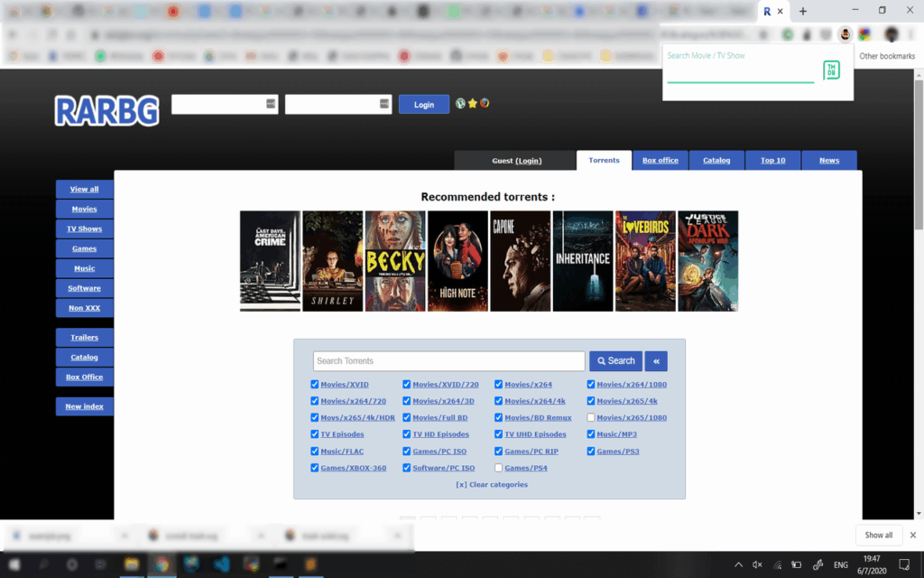Open the New index sidebar link
This screenshot has height=578, width=924.
(x=84, y=406)
